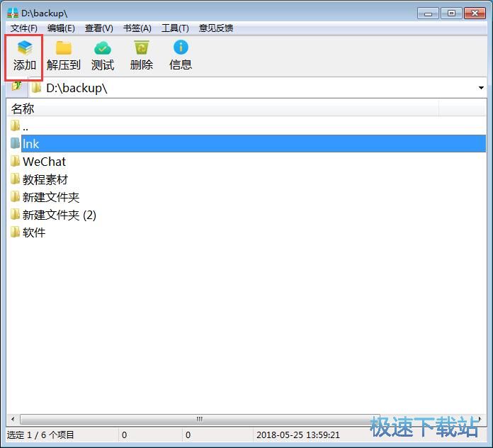Viewport: 493px width, 448px height.
Task: Click the 解压到 (Extract to) toolbar icon
Action: click(64, 47)
